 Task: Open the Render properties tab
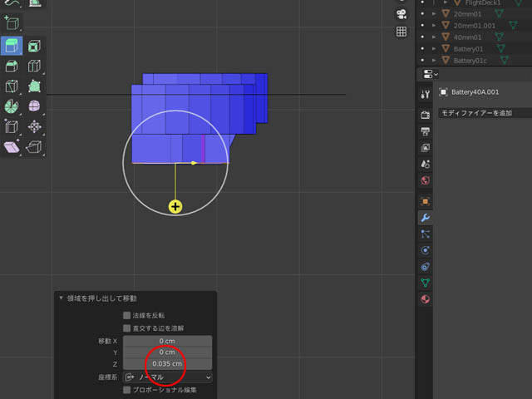tap(425, 115)
